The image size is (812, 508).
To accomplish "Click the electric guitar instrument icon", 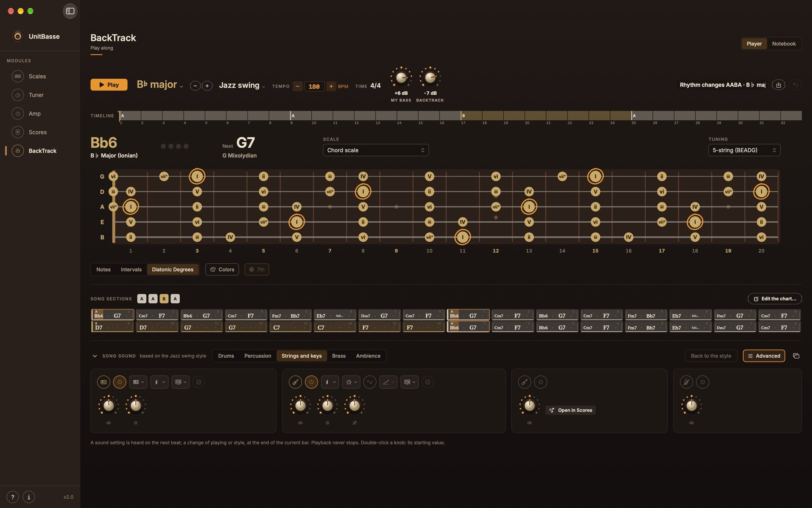I will coord(295,382).
